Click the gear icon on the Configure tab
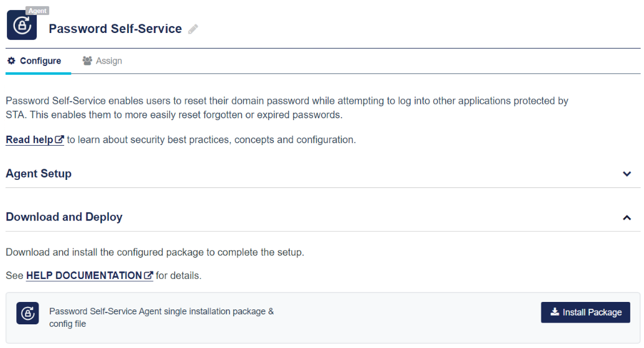This screenshot has height=348, width=644. click(x=11, y=61)
